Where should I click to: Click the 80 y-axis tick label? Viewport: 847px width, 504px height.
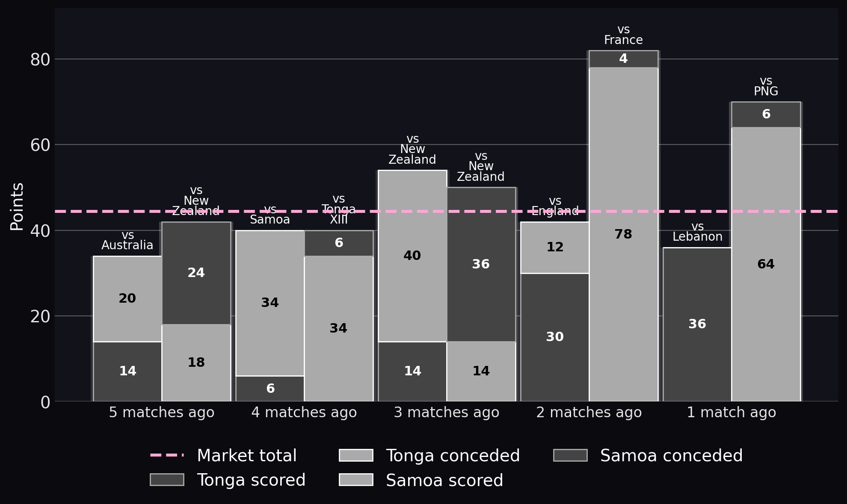[x=40, y=60]
